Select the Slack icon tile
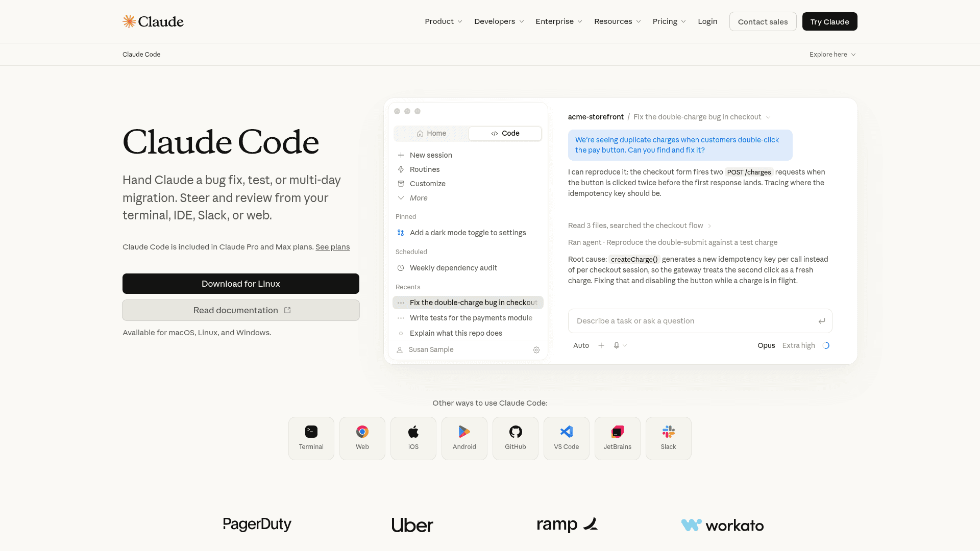 point(669,438)
